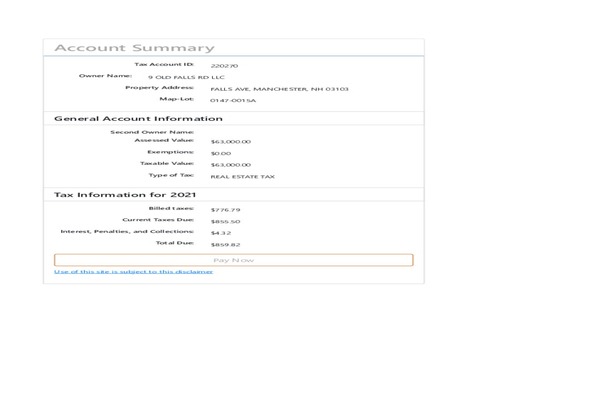Click the Tax Information for 2021 heading

click(124, 194)
